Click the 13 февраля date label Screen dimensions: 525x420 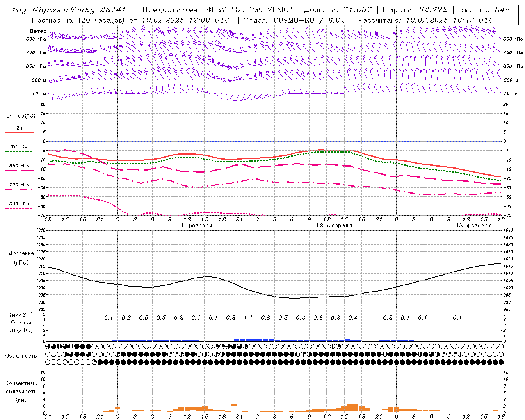coord(473,226)
